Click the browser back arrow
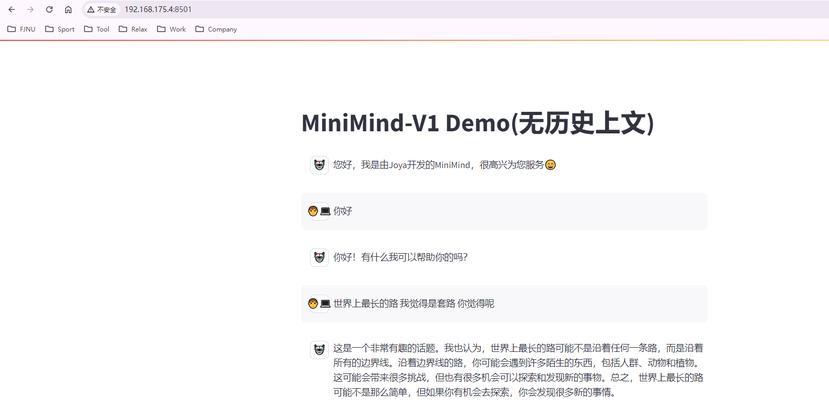Viewport: 829px width, 400px height. coord(11,9)
